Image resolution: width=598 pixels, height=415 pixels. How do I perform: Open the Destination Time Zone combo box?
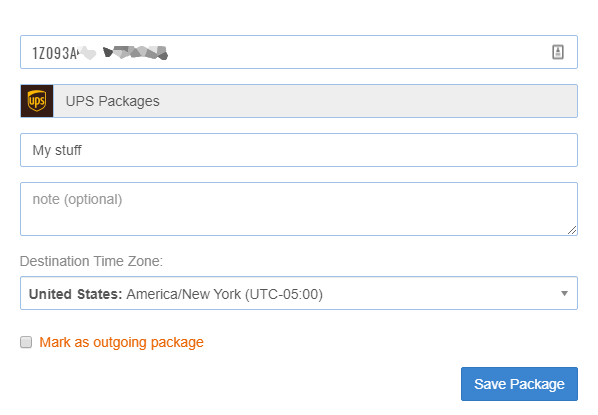click(299, 293)
